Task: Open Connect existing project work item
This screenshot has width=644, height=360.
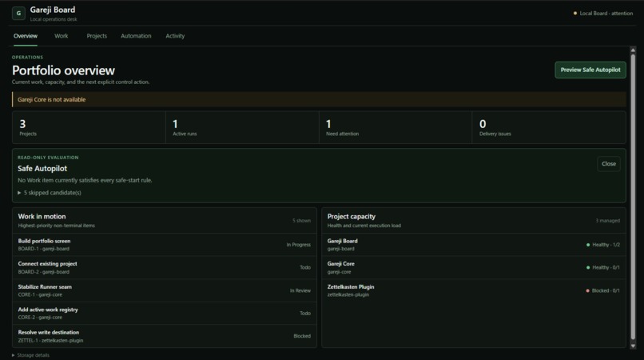Action: (x=165, y=267)
